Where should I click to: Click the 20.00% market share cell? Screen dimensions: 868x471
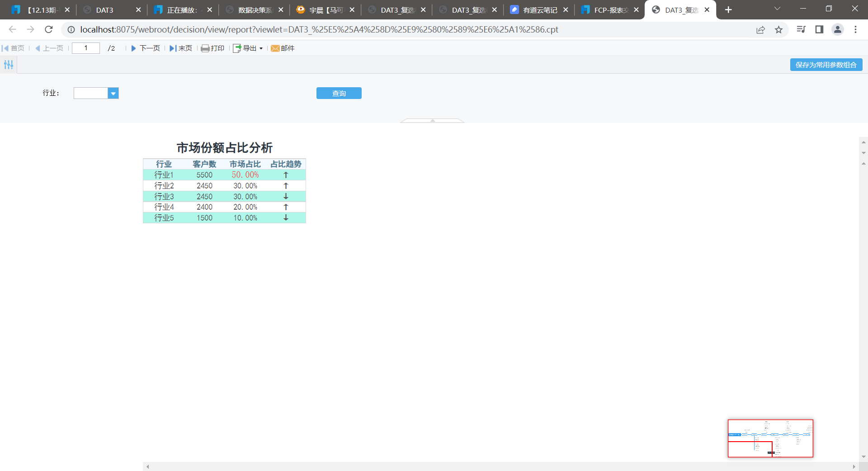[x=245, y=207]
